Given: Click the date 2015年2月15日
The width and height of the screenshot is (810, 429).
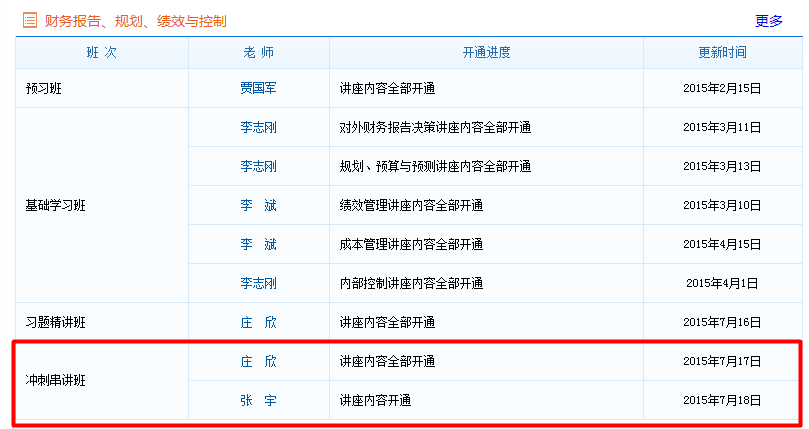Looking at the screenshot, I should click(722, 88).
